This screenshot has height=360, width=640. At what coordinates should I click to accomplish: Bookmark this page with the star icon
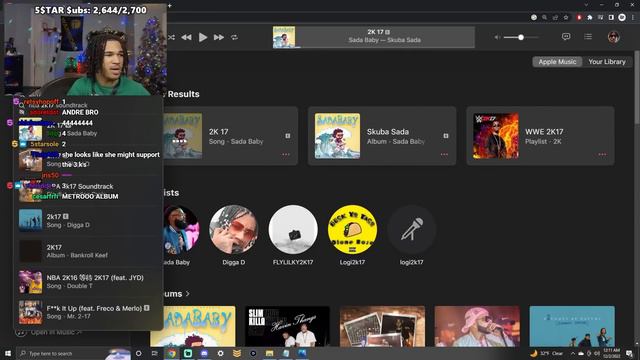coord(566,18)
